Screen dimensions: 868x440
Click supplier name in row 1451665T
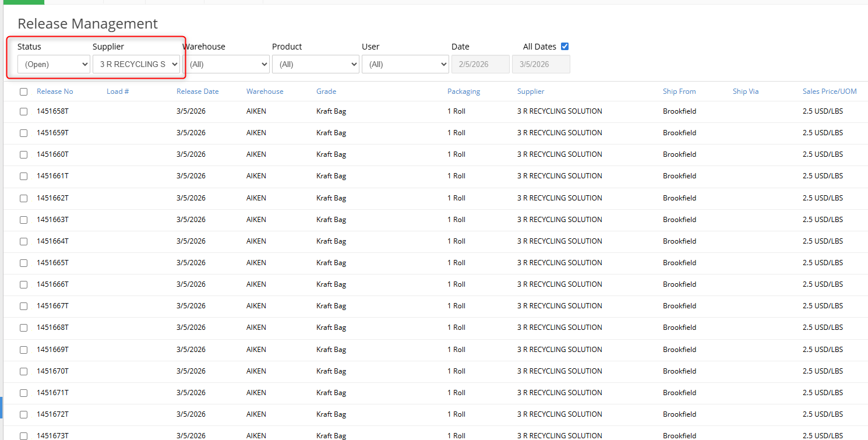pyautogui.click(x=560, y=263)
